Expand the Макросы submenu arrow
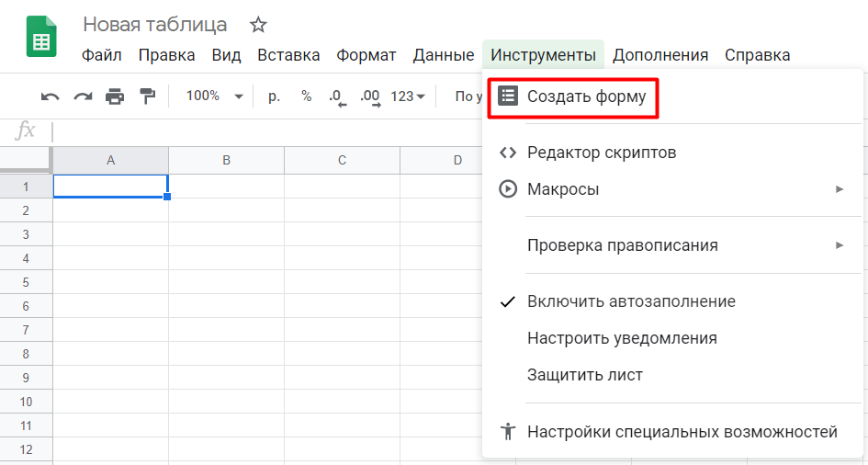This screenshot has width=868, height=465. 840,189
